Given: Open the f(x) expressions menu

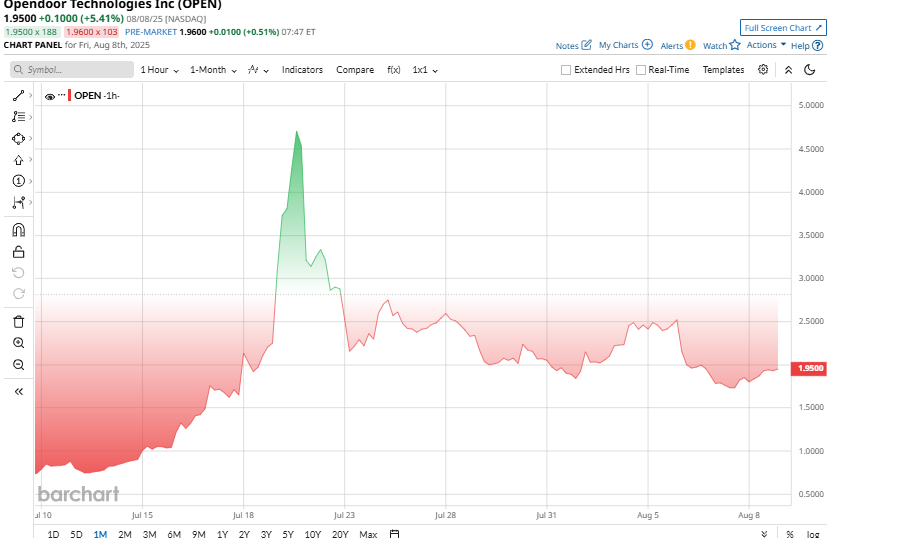Looking at the screenshot, I should click(394, 70).
